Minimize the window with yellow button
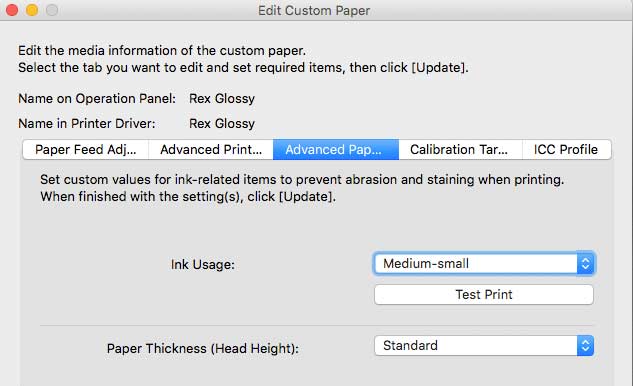The image size is (633, 386). pos(32,10)
